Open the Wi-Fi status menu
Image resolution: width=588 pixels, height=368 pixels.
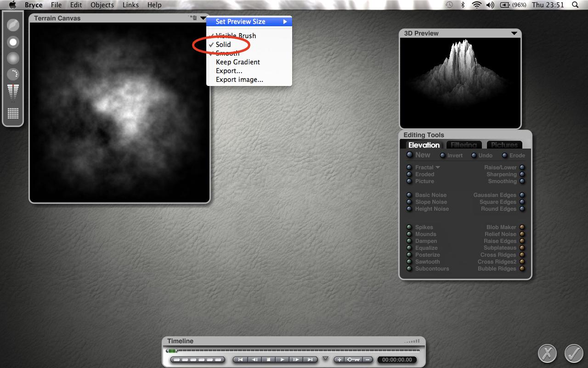(476, 5)
